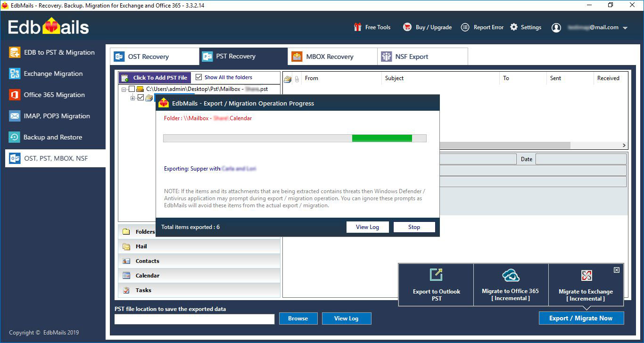The height and width of the screenshot is (343, 644).
Task: Click the Report Error icon
Action: click(x=465, y=27)
